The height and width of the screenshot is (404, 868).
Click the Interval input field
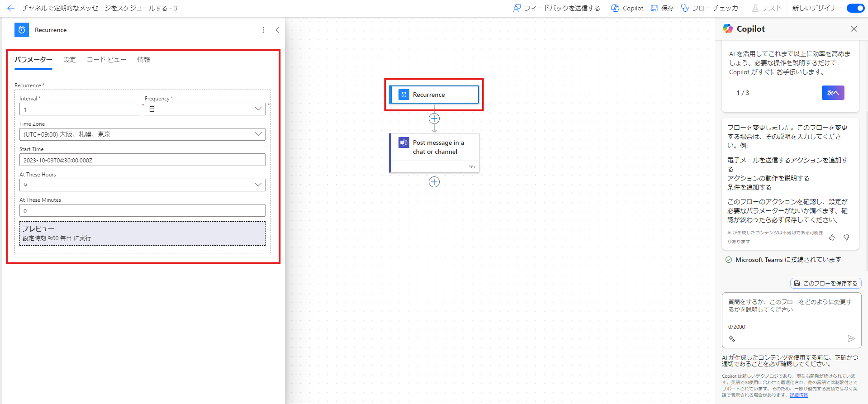coord(80,109)
